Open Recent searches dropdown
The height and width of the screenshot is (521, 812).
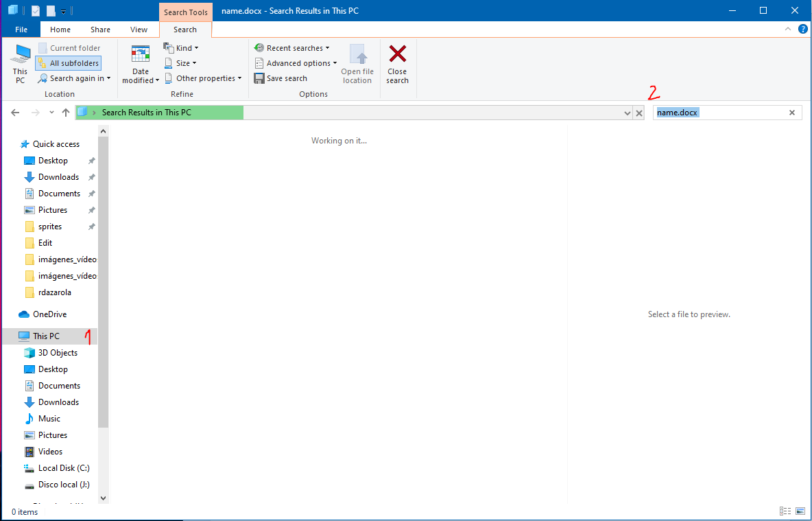pyautogui.click(x=291, y=47)
